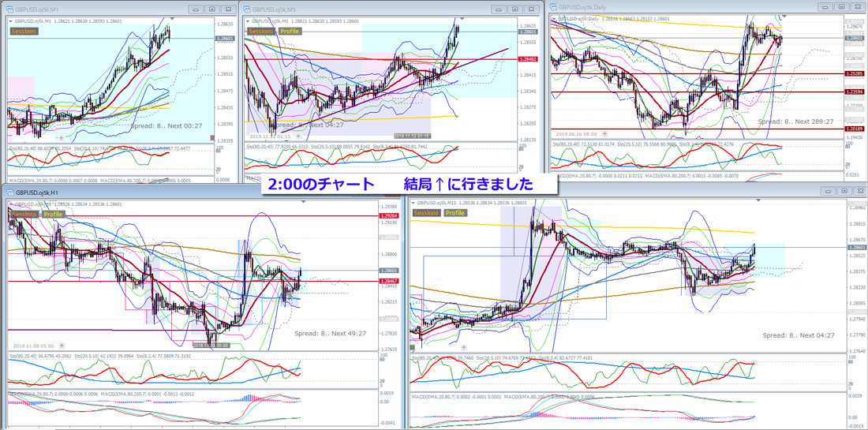Maximize the GBPUSD M1 window
Screen dimensions: 868x430
click(212, 9)
